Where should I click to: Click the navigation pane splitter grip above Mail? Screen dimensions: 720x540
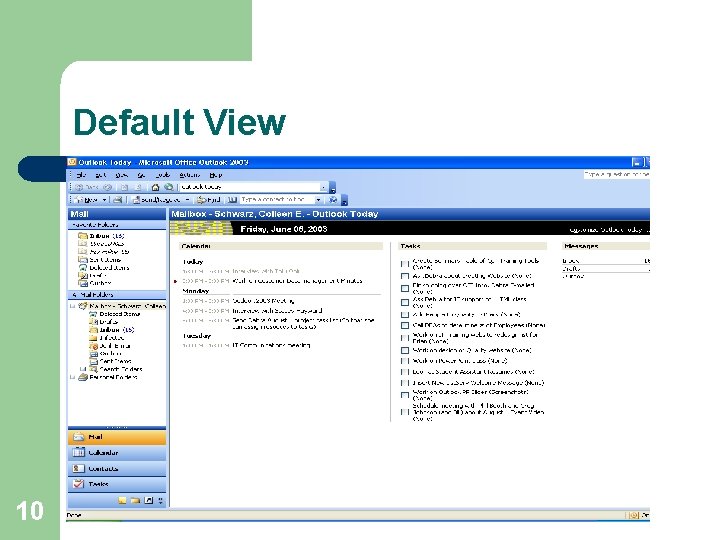tap(117, 427)
